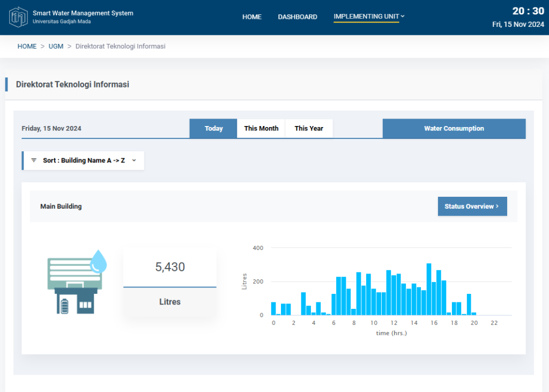Go to HOME in the navigation bar
The image size is (549, 392).
tap(251, 17)
